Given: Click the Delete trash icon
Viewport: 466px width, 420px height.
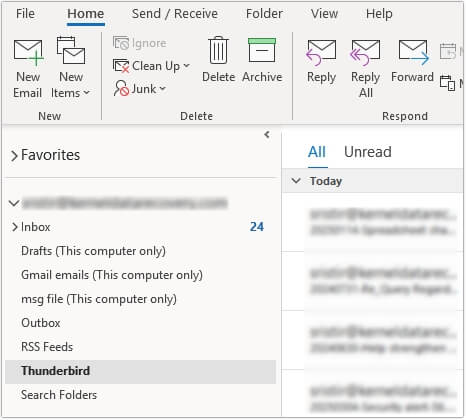Looking at the screenshot, I should 219,50.
